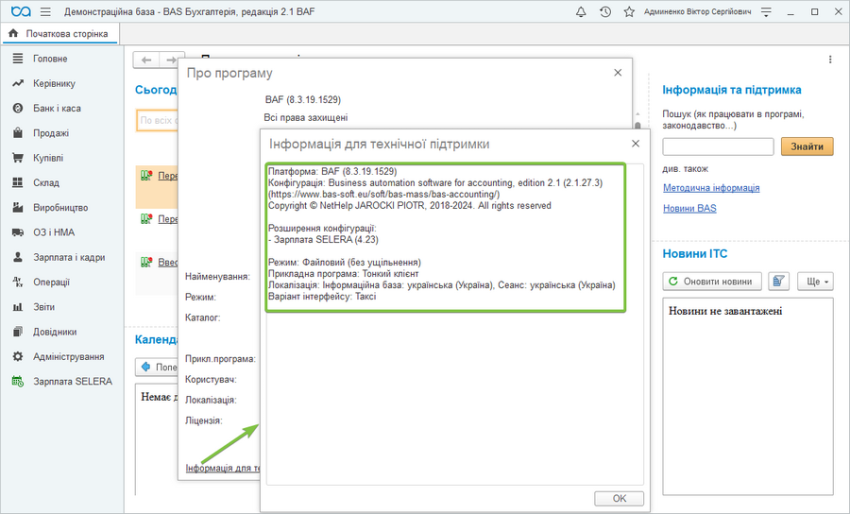Close the Інформація для технічної підтримки dialog

635,144
